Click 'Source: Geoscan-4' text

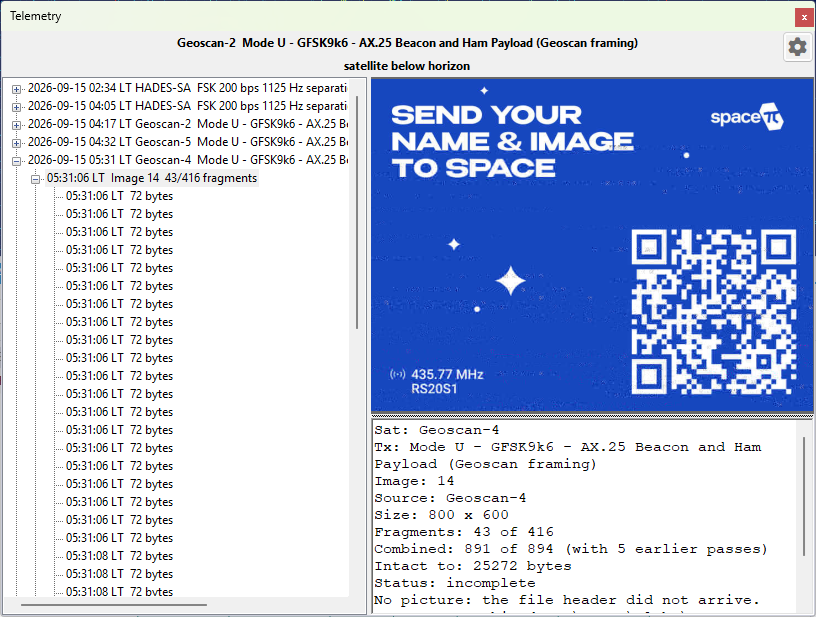tap(450, 498)
